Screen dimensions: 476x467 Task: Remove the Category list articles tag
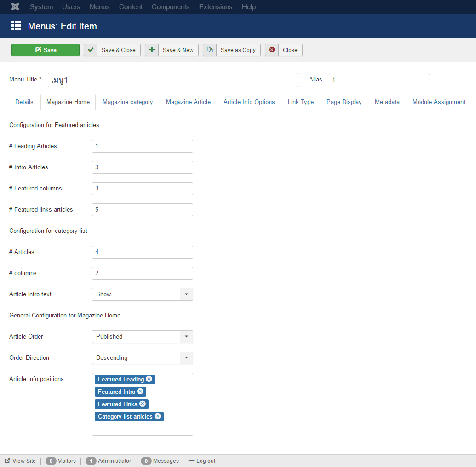click(x=158, y=416)
